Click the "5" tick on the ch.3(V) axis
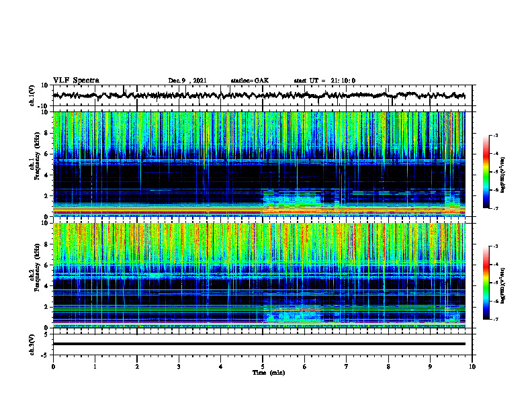Screen dimensions: 532x411 pos(46,334)
